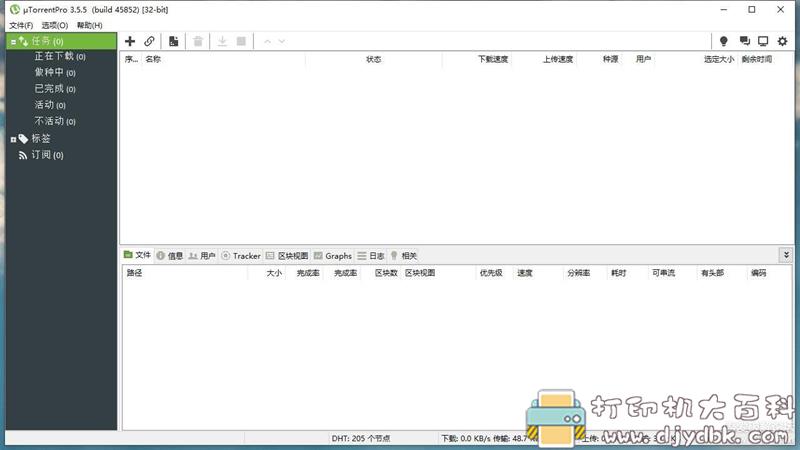800x450 pixels.
Task: Switch to the 日志 tab
Action: coord(371,256)
